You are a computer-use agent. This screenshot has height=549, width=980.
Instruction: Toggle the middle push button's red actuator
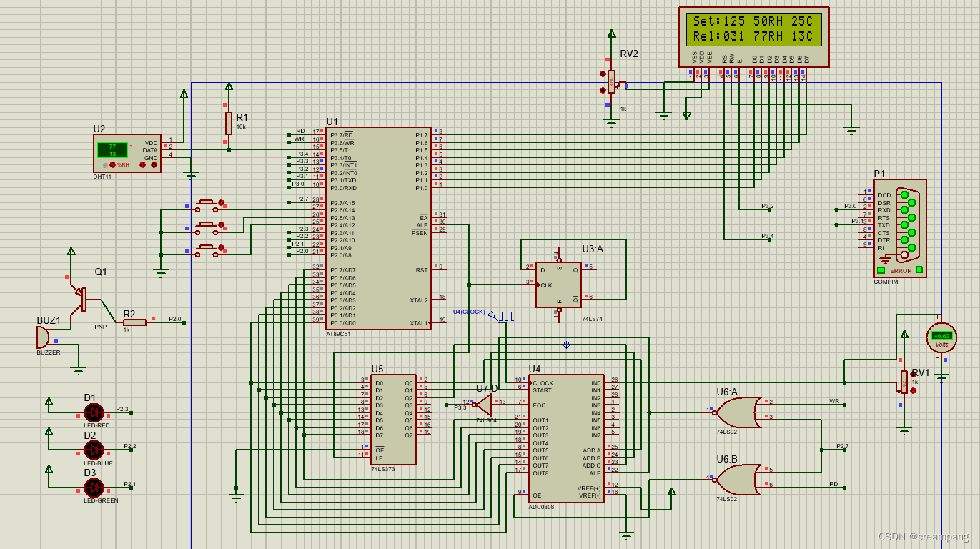coord(221,225)
